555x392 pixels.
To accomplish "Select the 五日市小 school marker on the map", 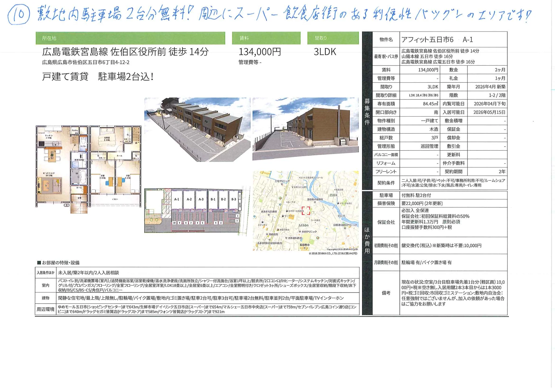I will [x=305, y=247].
